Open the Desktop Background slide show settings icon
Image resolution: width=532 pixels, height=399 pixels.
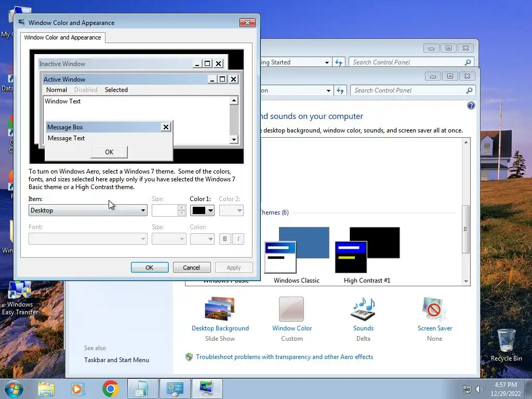(220, 309)
